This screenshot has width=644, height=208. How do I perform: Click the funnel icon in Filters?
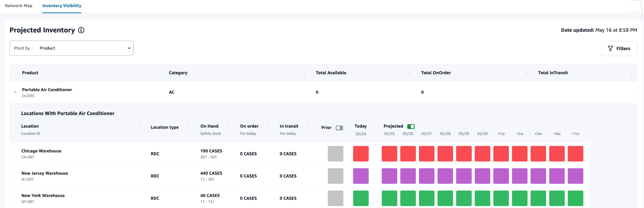click(x=610, y=49)
